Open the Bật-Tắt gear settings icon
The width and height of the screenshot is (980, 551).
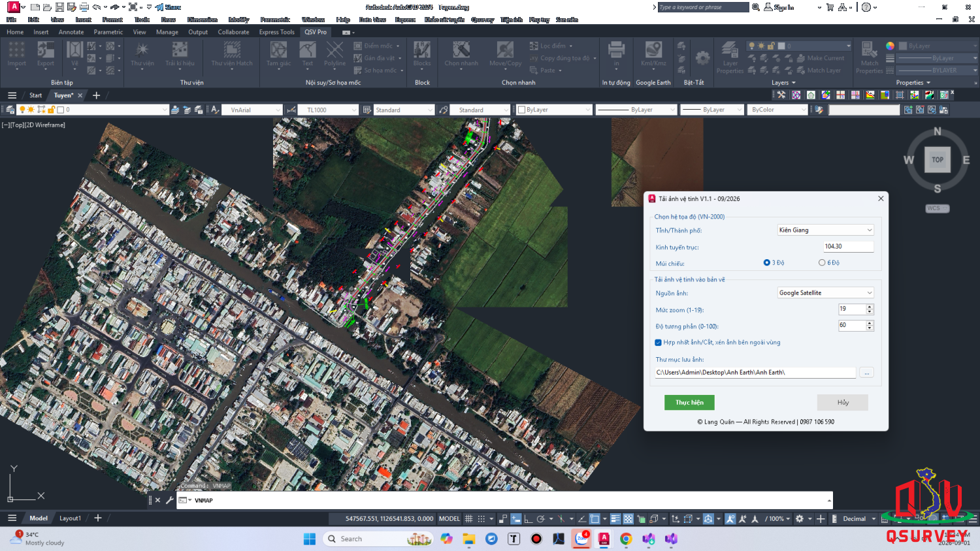coord(702,58)
